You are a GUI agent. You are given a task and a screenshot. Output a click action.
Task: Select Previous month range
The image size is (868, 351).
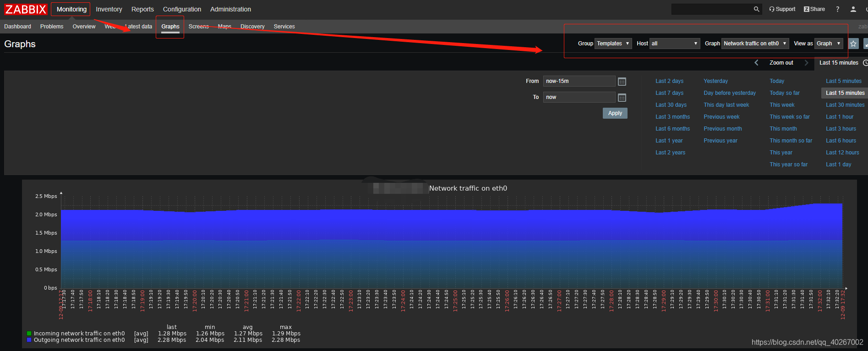coord(723,129)
